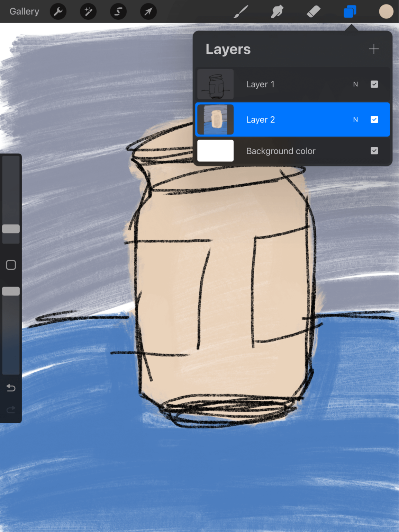399x532 pixels.
Task: Open Background color settings
Action: pos(215,151)
